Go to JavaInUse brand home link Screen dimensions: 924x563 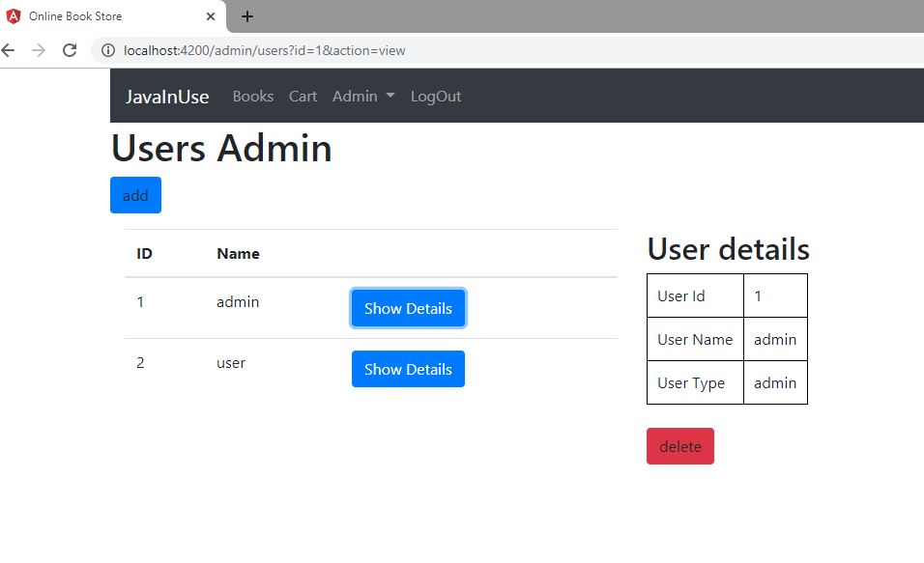point(167,97)
